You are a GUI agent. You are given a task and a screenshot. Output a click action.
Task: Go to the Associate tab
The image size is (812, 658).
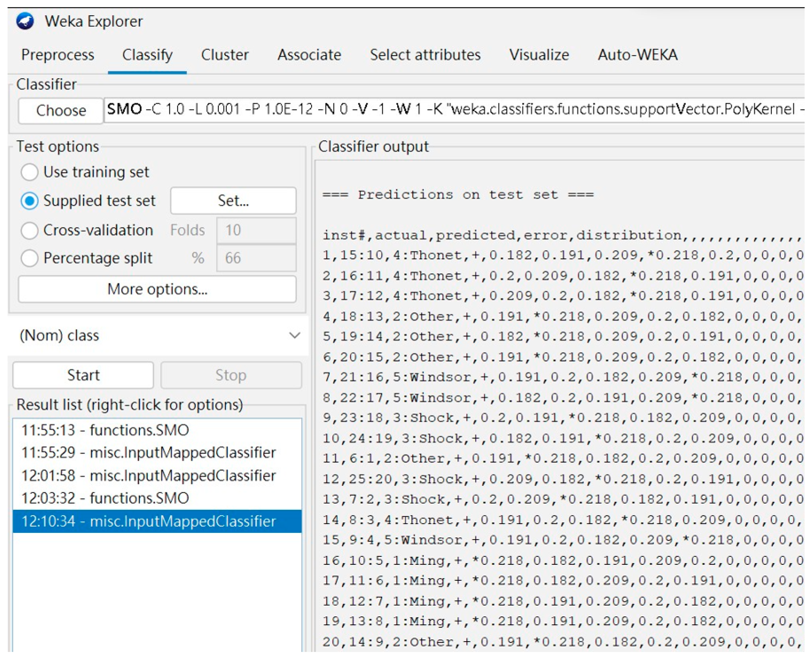[x=309, y=55]
